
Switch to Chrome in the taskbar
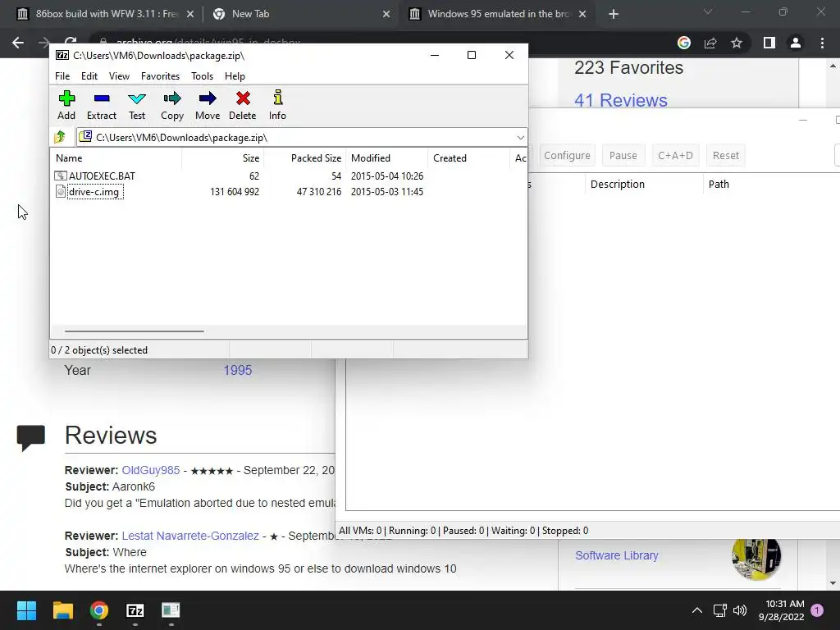click(99, 610)
